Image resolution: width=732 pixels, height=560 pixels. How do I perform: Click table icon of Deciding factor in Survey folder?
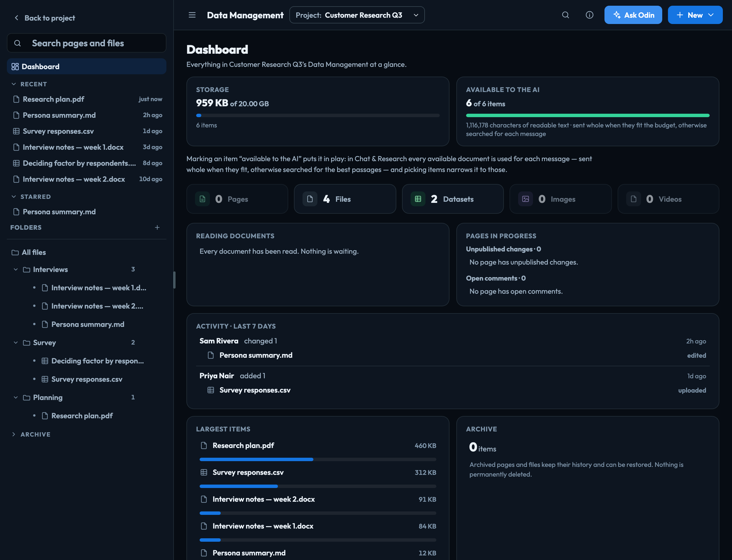45,361
